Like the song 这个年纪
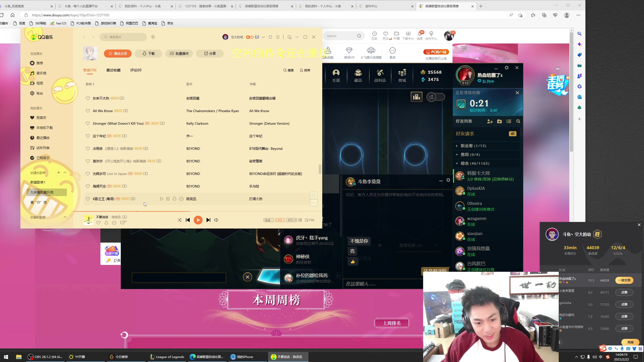 click(x=88, y=136)
